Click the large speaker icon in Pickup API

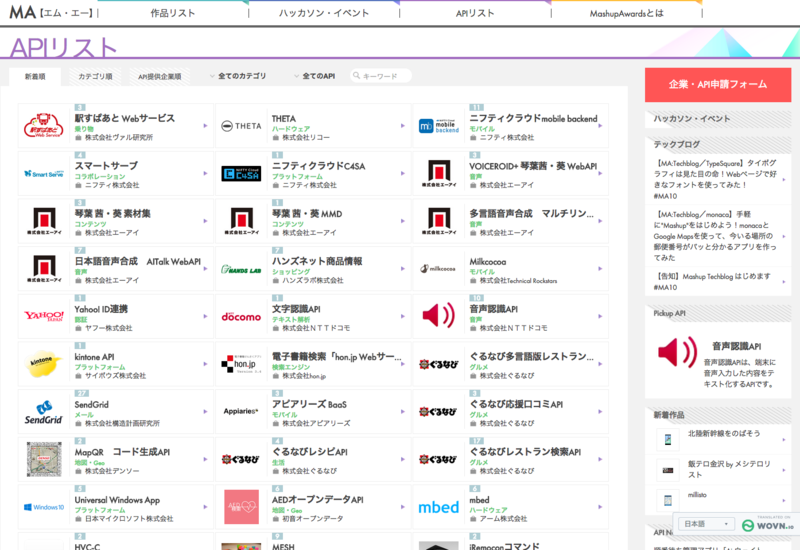677,352
